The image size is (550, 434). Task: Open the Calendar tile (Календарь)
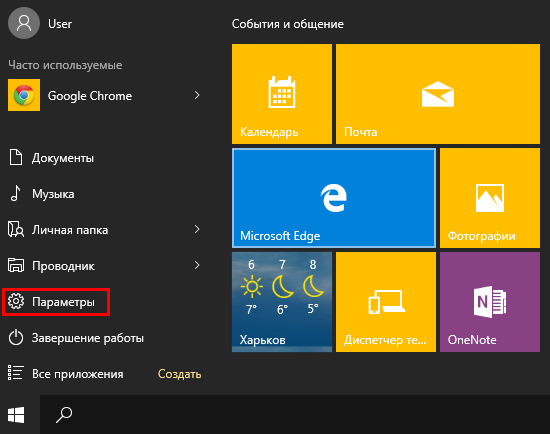coord(282,94)
